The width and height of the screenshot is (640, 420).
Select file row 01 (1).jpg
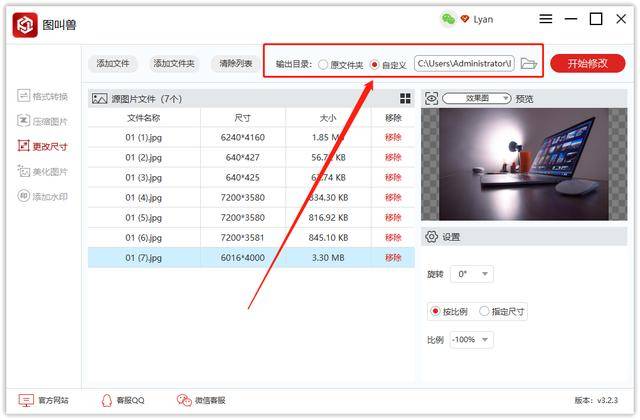click(x=251, y=138)
